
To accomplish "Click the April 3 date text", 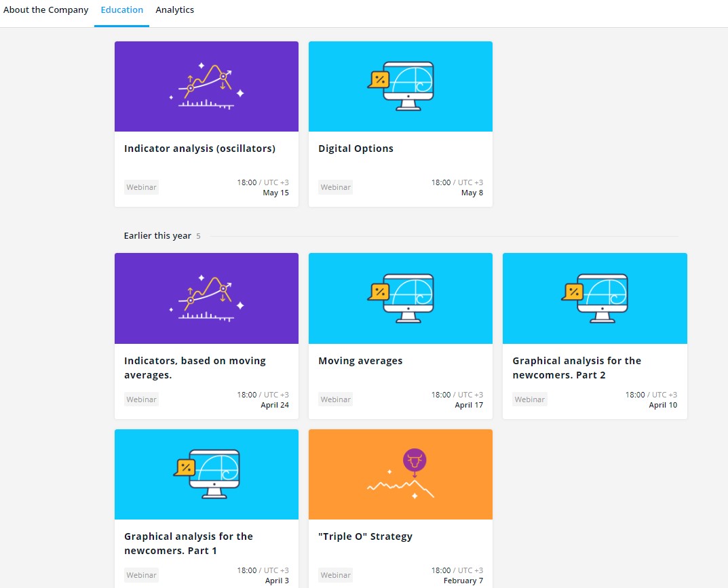I will pos(277,581).
